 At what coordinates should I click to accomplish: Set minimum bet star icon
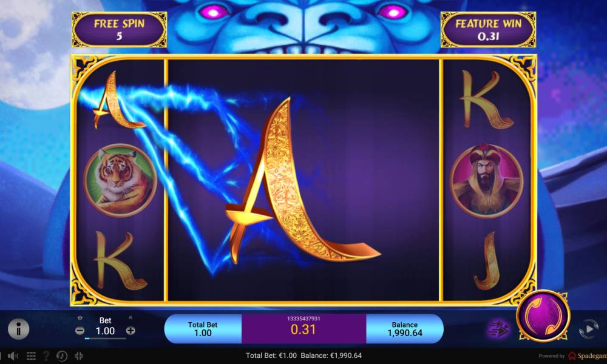pos(80,318)
